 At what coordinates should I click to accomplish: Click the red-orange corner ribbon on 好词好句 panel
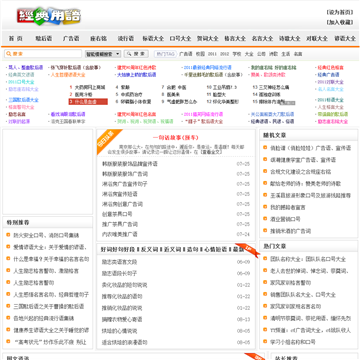tap(248, 250)
